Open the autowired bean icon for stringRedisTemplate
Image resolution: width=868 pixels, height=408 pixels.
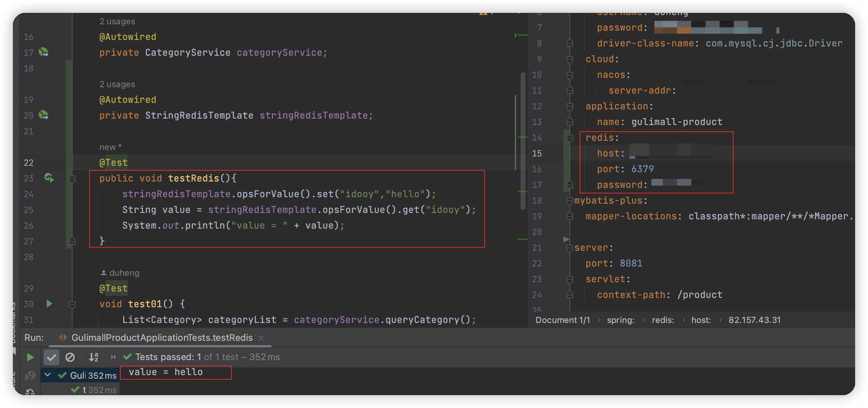coord(44,115)
